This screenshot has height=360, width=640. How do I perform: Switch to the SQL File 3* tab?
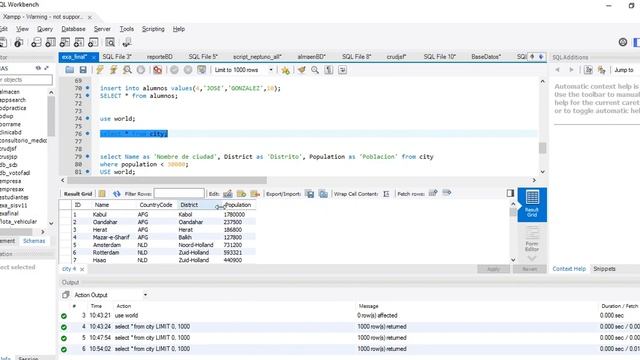[x=117, y=57]
